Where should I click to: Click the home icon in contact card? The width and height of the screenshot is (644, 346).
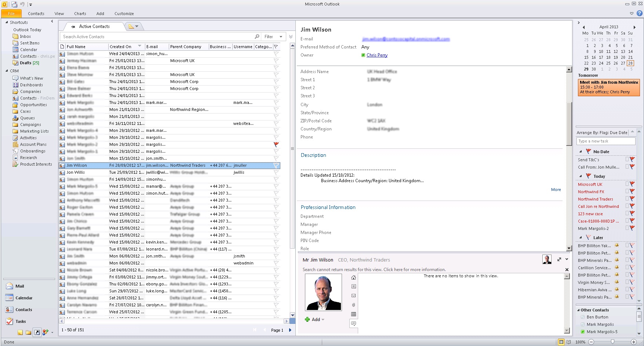pos(353,278)
